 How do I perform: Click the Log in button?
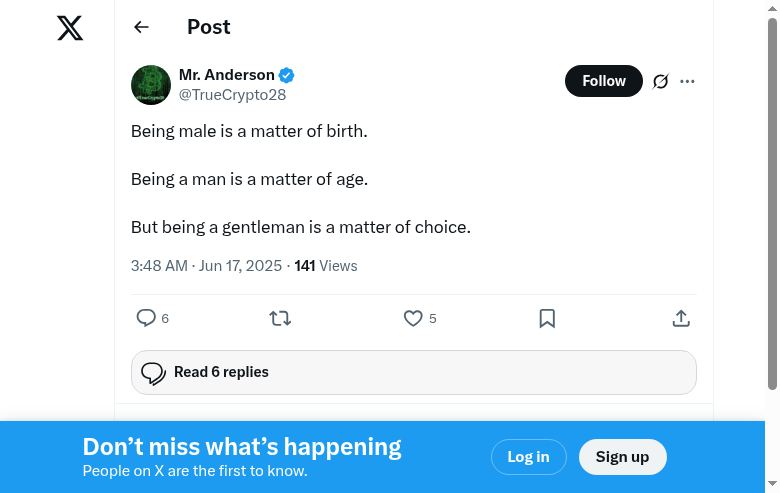(528, 457)
